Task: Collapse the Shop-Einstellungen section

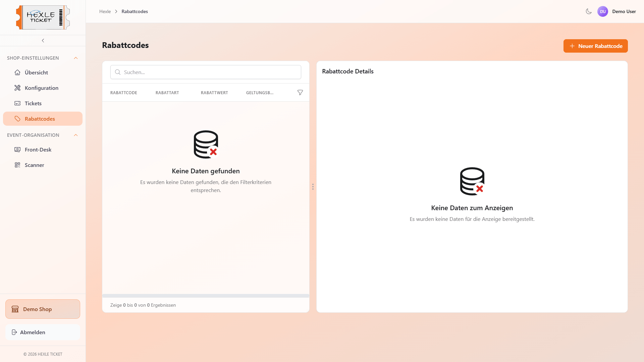Action: pyautogui.click(x=76, y=58)
